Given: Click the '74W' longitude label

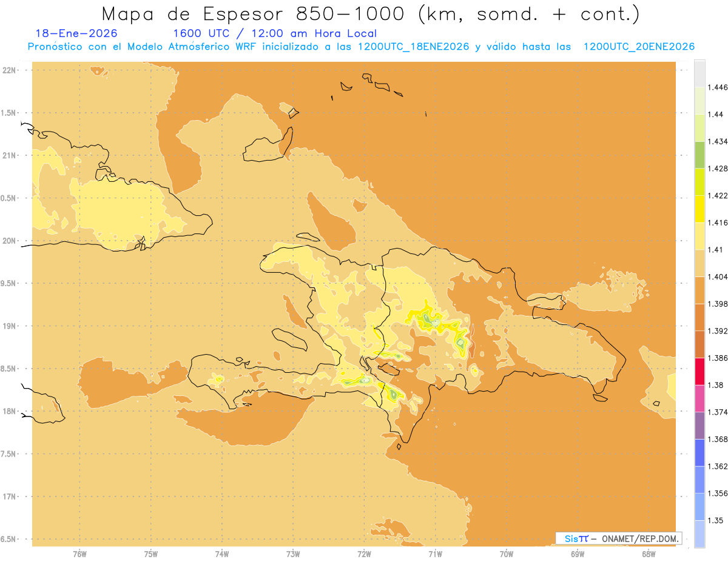Looking at the screenshot, I should click(221, 554).
